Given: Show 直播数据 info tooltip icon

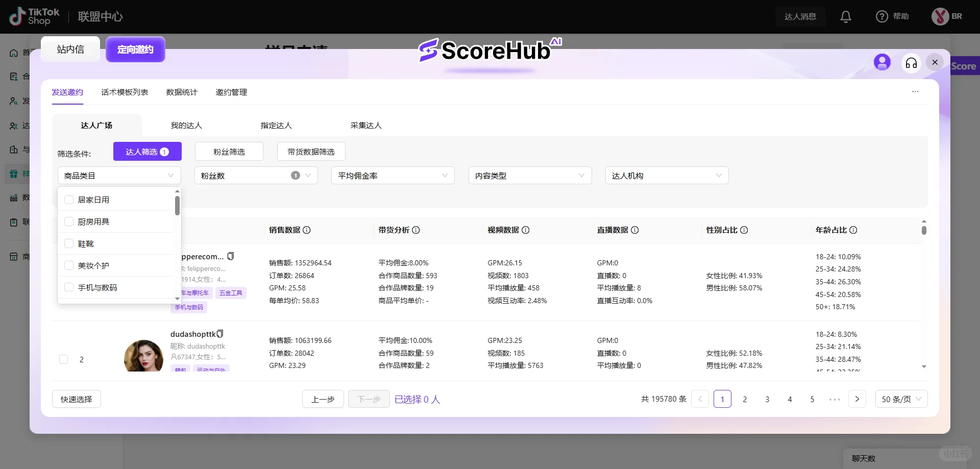Looking at the screenshot, I should click(635, 230).
